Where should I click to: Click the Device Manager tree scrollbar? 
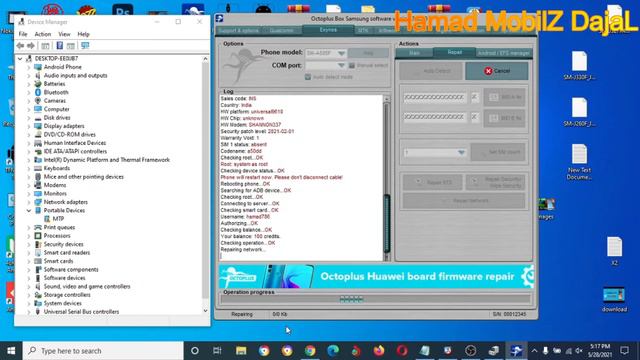pos(205,184)
